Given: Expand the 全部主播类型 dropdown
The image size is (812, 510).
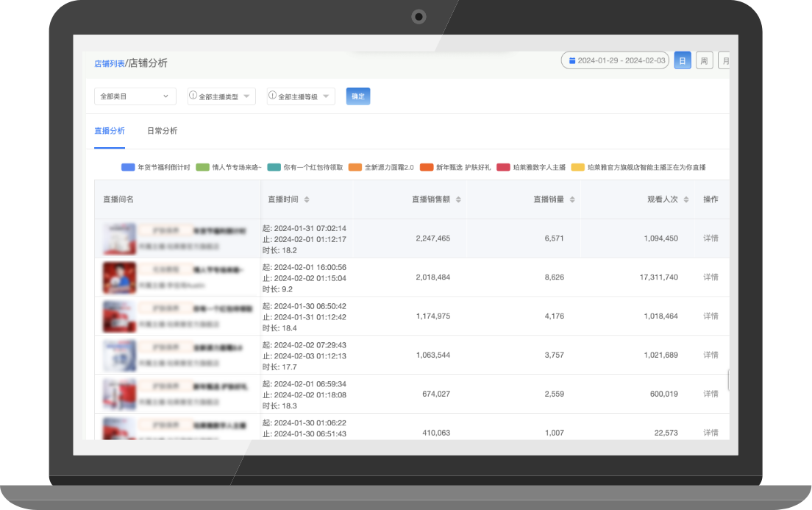Looking at the screenshot, I should point(221,96).
